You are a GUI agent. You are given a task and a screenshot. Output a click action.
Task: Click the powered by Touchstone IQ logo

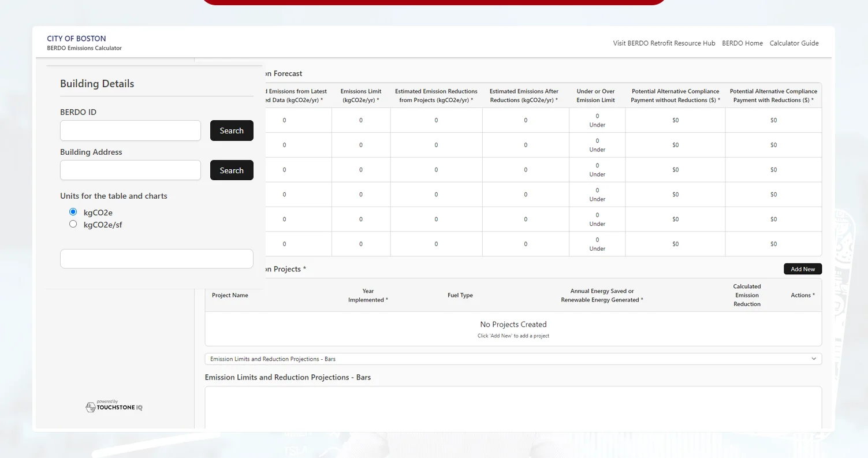(113, 406)
